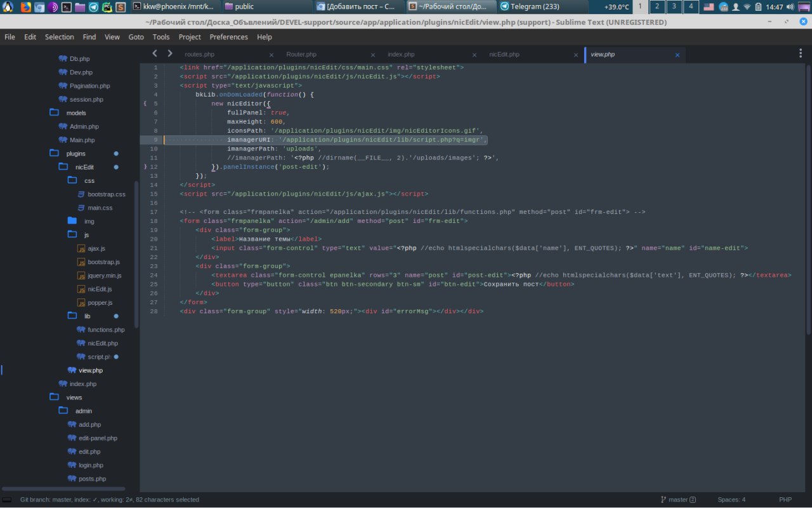Image resolution: width=812 pixels, height=508 pixels.
Task: Go to next tab with right arrow
Action: [x=169, y=54]
